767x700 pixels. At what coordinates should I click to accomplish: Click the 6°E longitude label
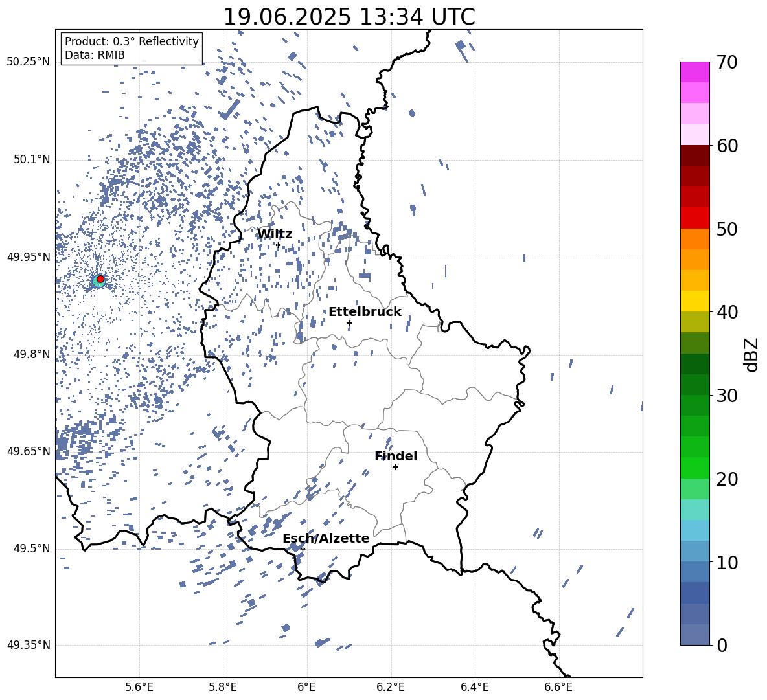(306, 687)
